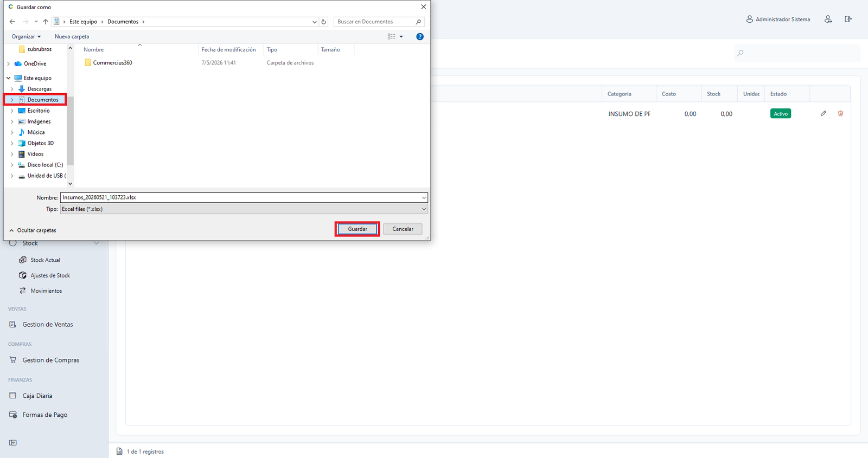Click the refresh address bar icon

coord(324,22)
